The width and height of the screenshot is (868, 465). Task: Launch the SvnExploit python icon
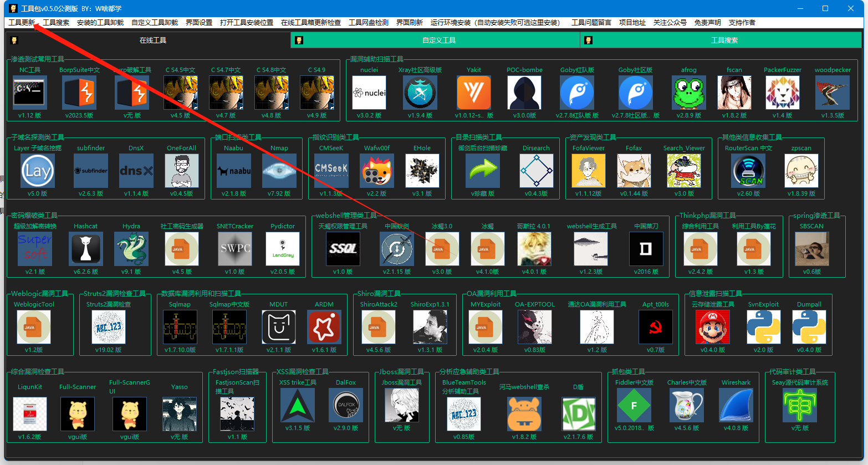[764, 327]
